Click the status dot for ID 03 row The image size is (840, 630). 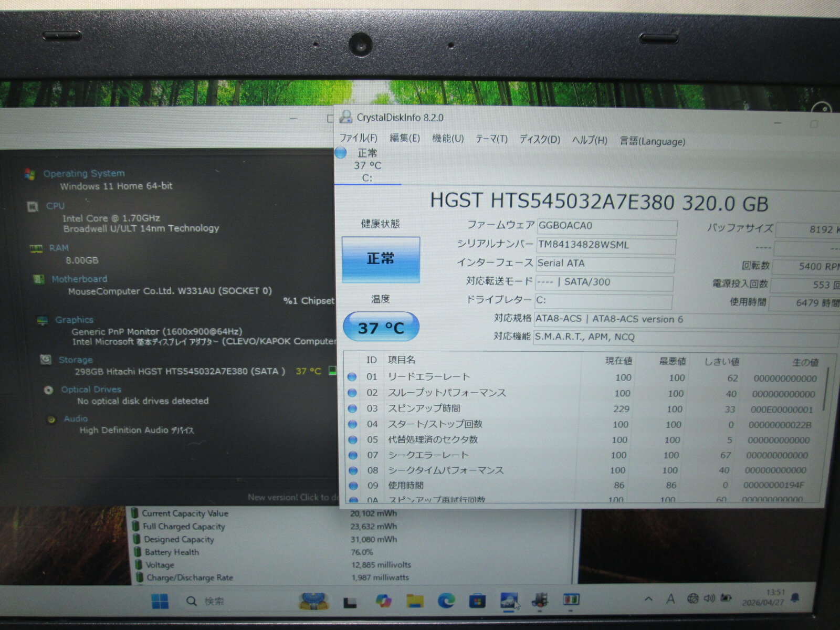pyautogui.click(x=352, y=408)
